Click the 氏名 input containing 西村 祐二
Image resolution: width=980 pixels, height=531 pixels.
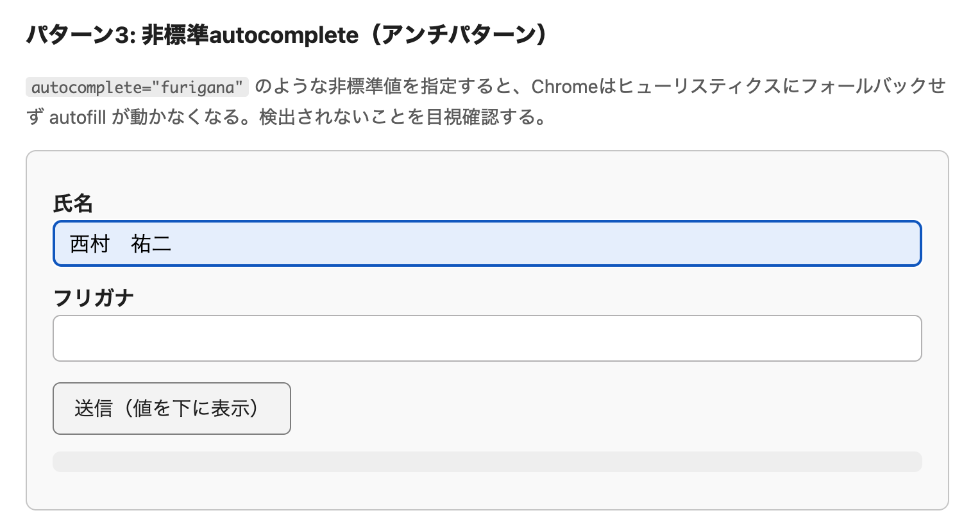(487, 244)
